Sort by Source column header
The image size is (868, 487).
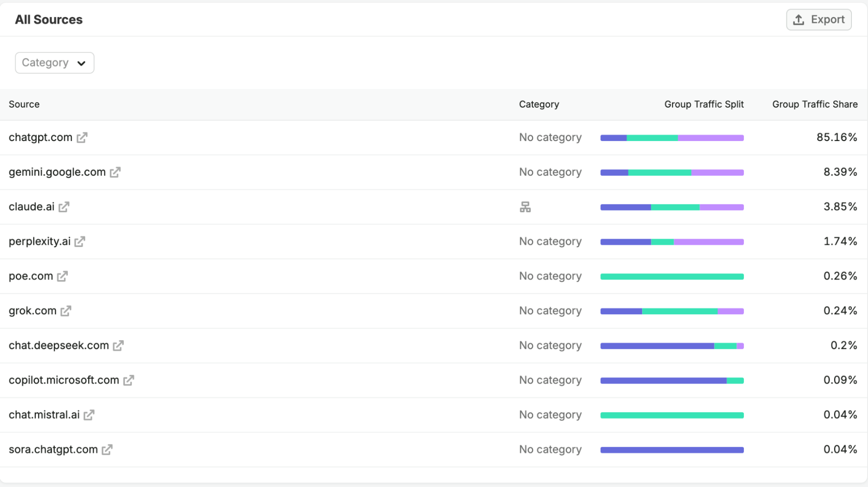pyautogui.click(x=24, y=104)
